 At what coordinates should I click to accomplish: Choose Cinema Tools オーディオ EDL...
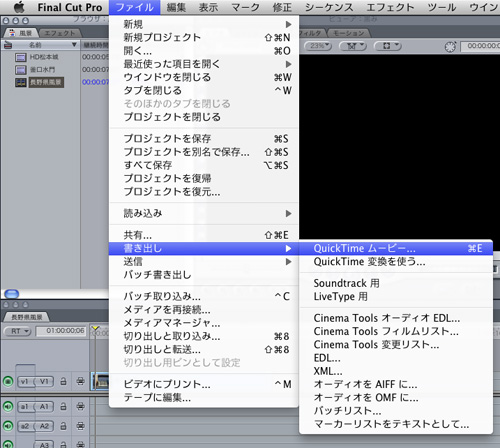pyautogui.click(x=396, y=318)
